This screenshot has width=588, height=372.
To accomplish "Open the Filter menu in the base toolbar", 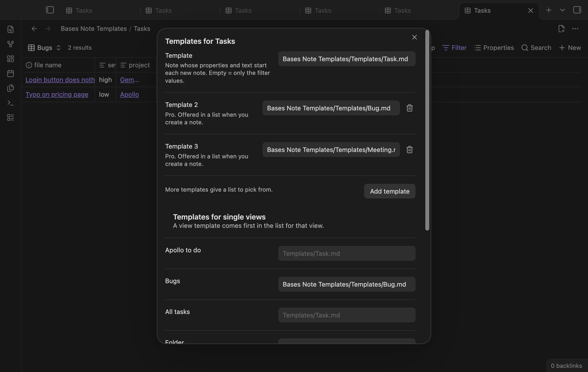I will pyautogui.click(x=455, y=47).
